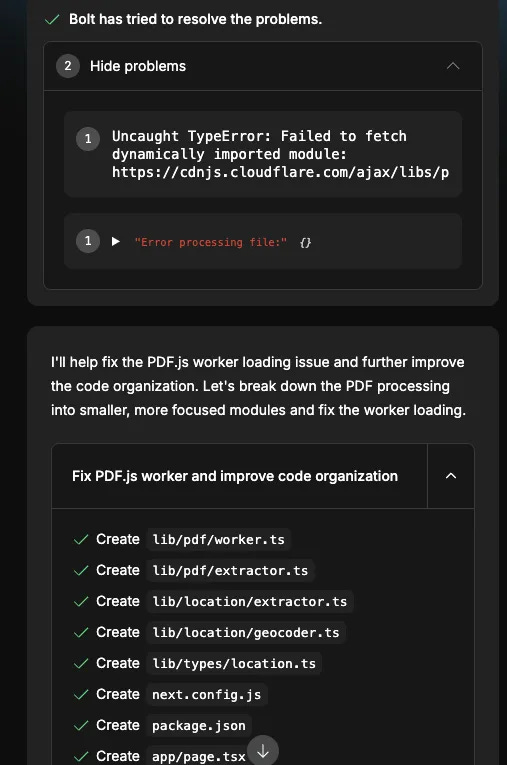Click the checkmark beside next.config.js
The width and height of the screenshot is (507, 765).
coord(81,694)
